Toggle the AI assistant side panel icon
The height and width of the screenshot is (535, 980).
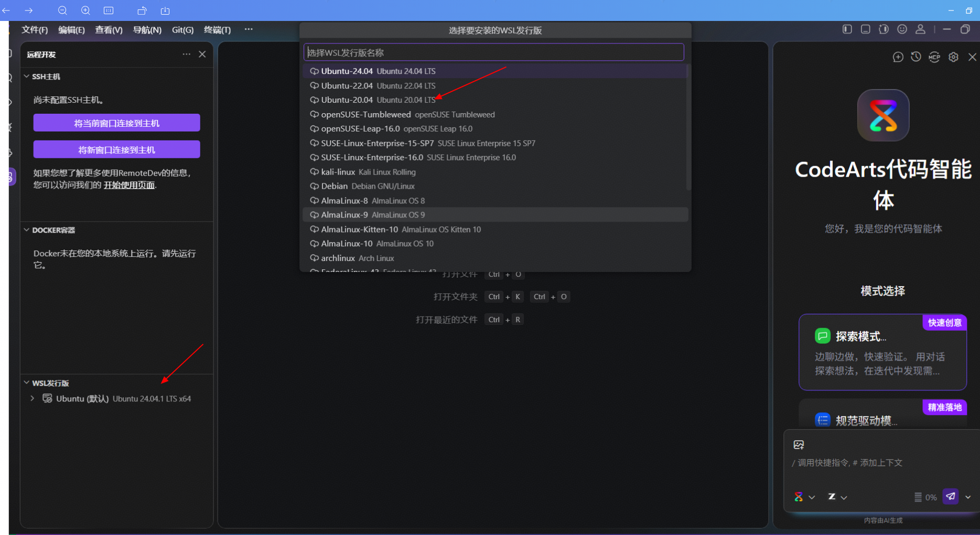[x=884, y=29]
